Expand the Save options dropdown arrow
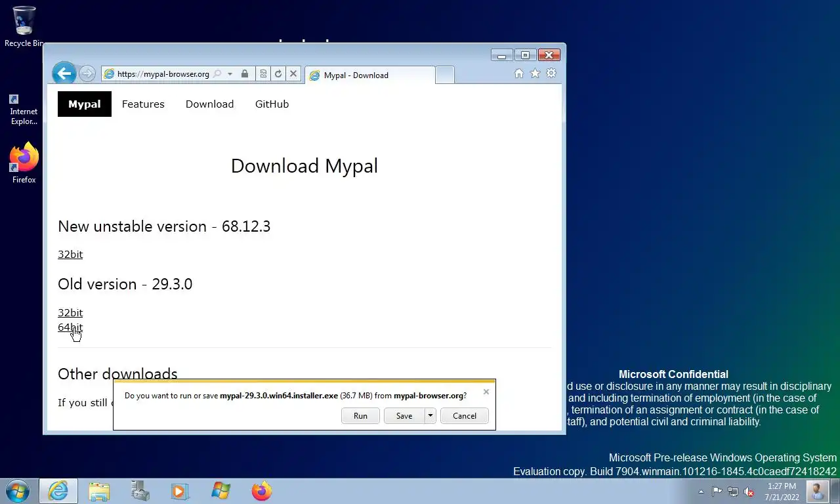This screenshot has width=840, height=504. (430, 415)
